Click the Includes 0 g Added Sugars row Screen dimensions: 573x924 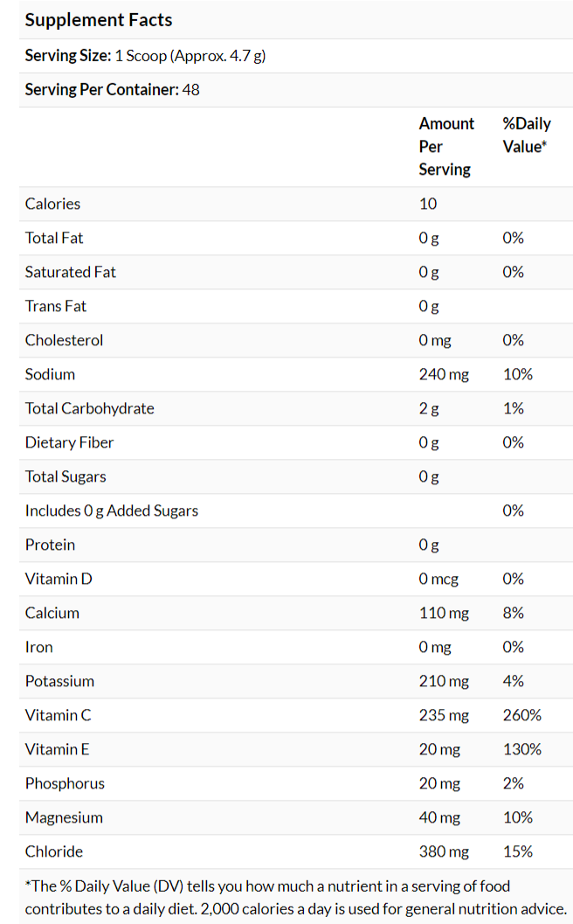(x=112, y=511)
